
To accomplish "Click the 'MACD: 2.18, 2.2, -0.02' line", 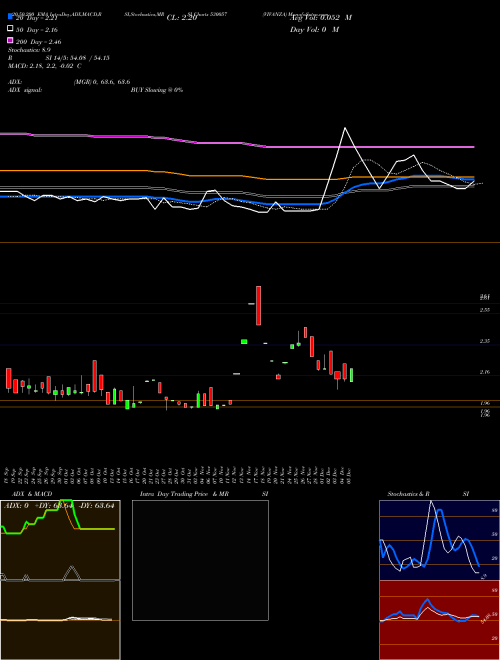I will (x=41, y=66).
